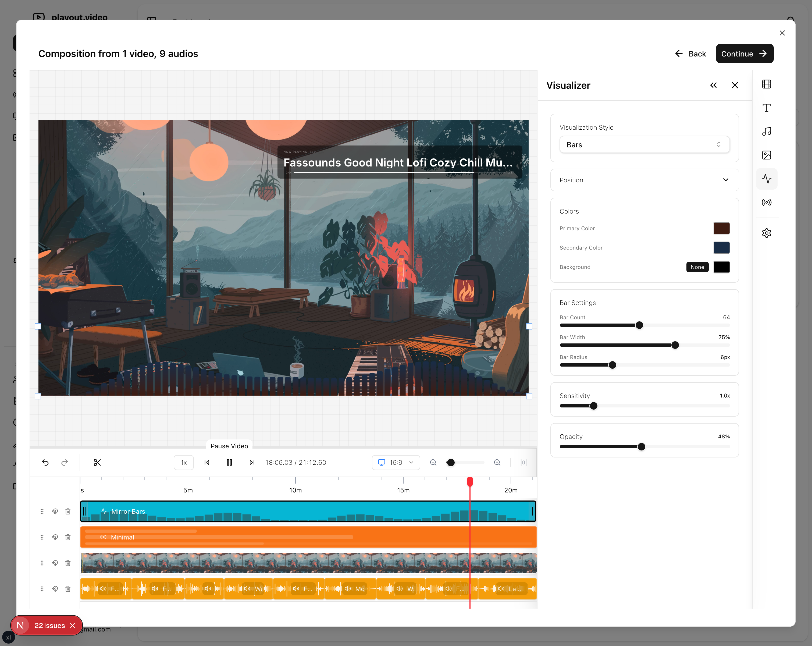Open the Primary Color swatch
Image resolution: width=812 pixels, height=646 pixels.
(721, 228)
